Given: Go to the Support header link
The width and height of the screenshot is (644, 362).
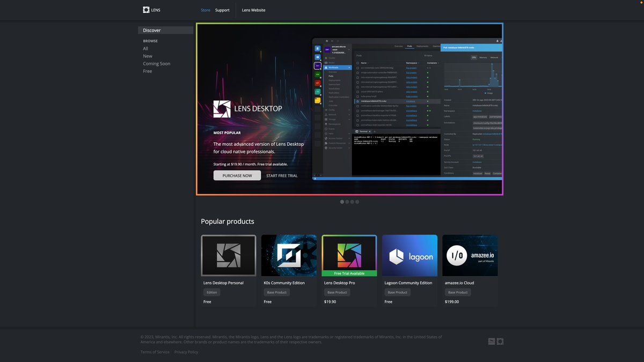Looking at the screenshot, I should (222, 10).
